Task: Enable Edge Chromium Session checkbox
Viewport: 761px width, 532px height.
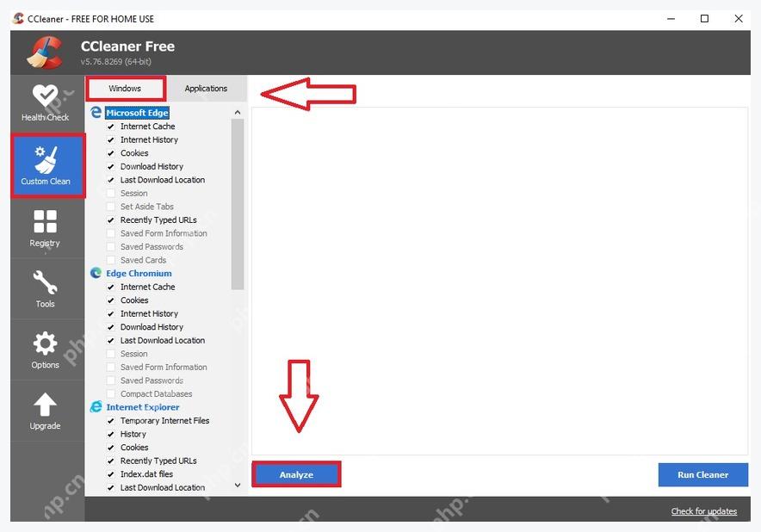Action: click(x=111, y=354)
